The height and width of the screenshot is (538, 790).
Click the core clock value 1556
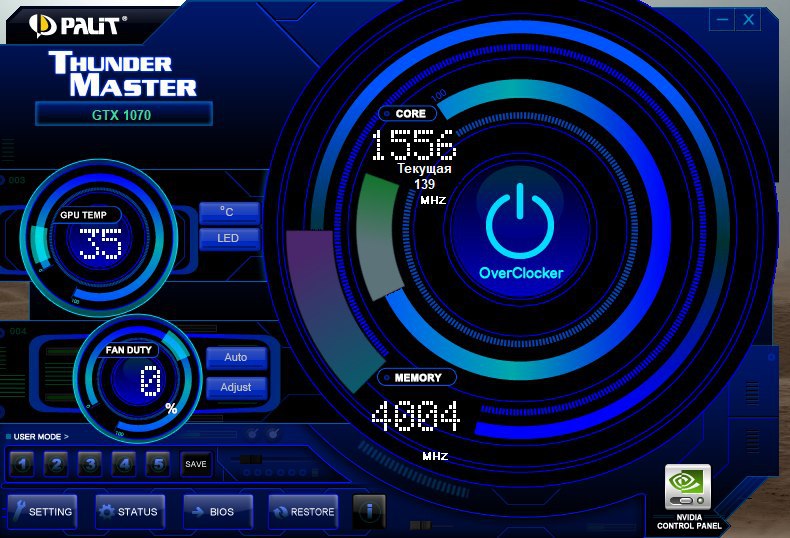[x=414, y=145]
